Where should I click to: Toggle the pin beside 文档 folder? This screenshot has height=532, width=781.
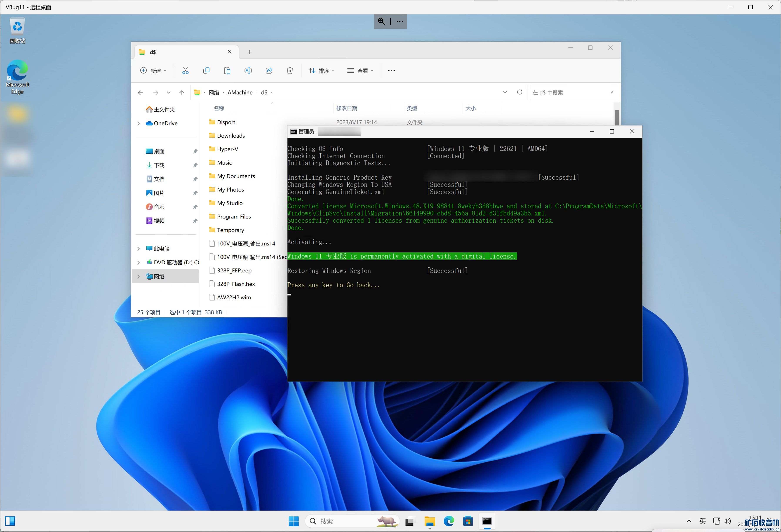pos(195,179)
